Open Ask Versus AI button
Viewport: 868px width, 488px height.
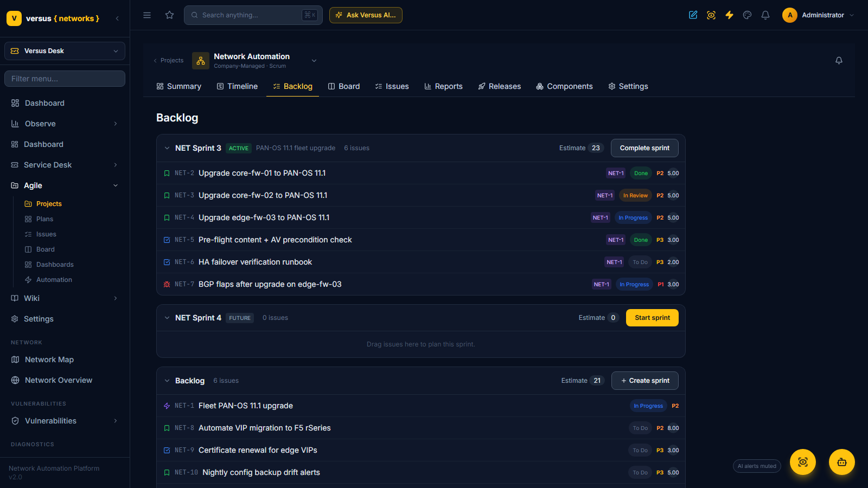point(366,15)
